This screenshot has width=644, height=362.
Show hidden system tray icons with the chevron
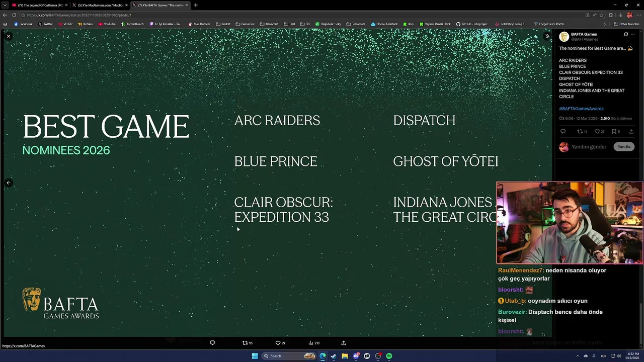[x=578, y=356]
